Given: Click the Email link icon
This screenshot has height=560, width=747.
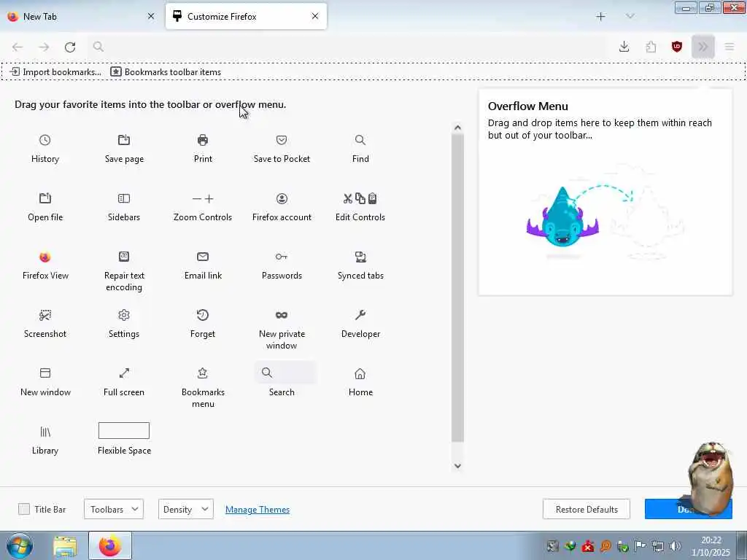Looking at the screenshot, I should [x=203, y=257].
